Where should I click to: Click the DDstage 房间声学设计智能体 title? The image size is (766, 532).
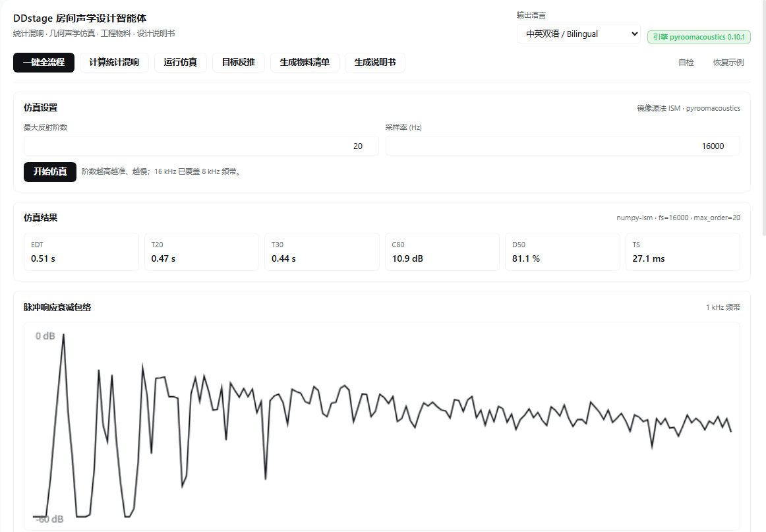tap(80, 18)
